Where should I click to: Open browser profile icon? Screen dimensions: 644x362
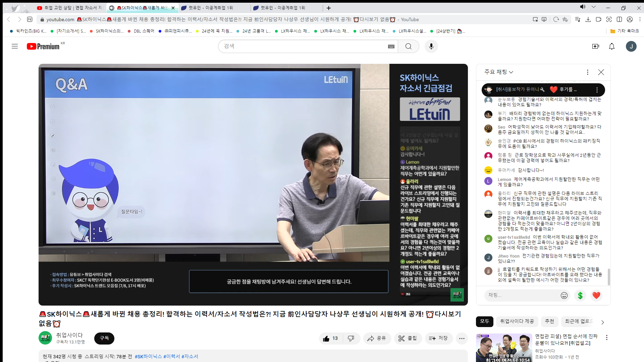tap(630, 19)
